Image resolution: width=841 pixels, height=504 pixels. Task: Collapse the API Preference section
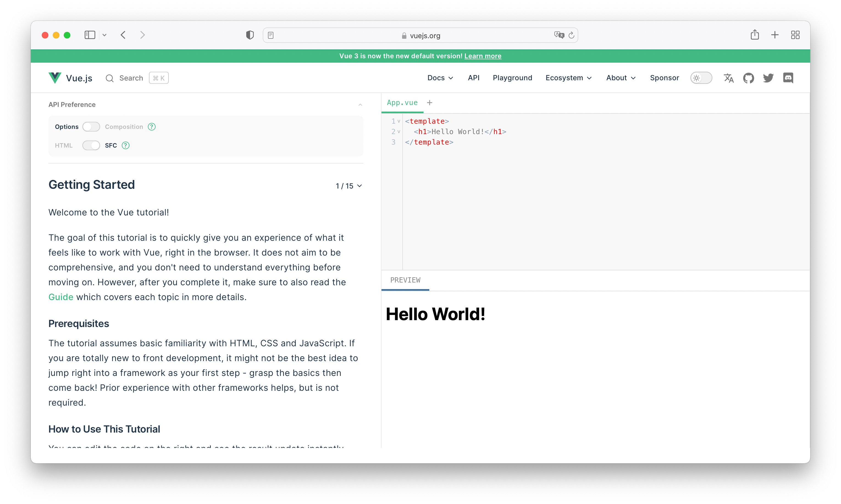click(x=360, y=105)
